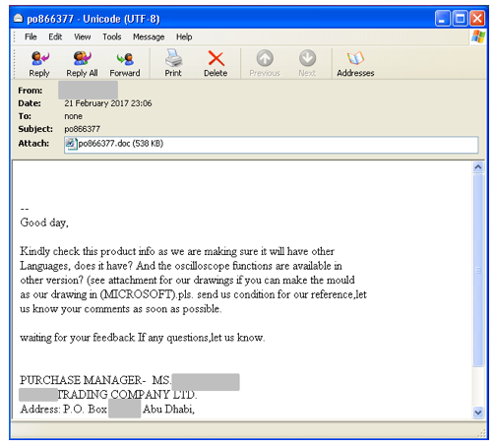Open the Addresses book icon
The width and height of the screenshot is (495, 448).
355,64
